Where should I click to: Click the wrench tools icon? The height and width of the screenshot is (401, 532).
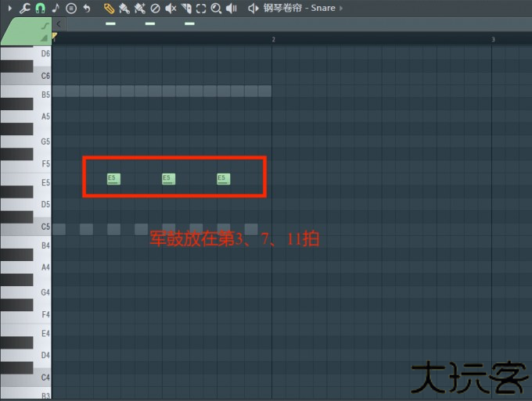[x=24, y=8]
